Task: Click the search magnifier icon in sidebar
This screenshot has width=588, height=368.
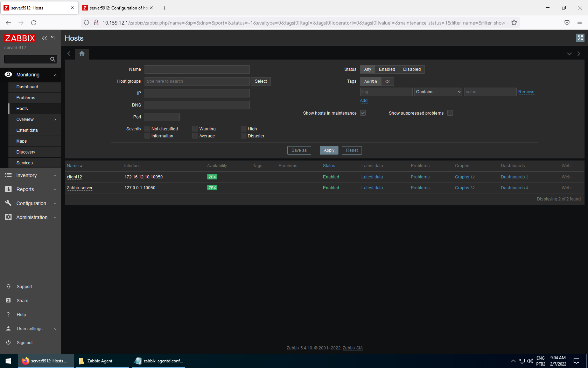Action: coord(52,59)
